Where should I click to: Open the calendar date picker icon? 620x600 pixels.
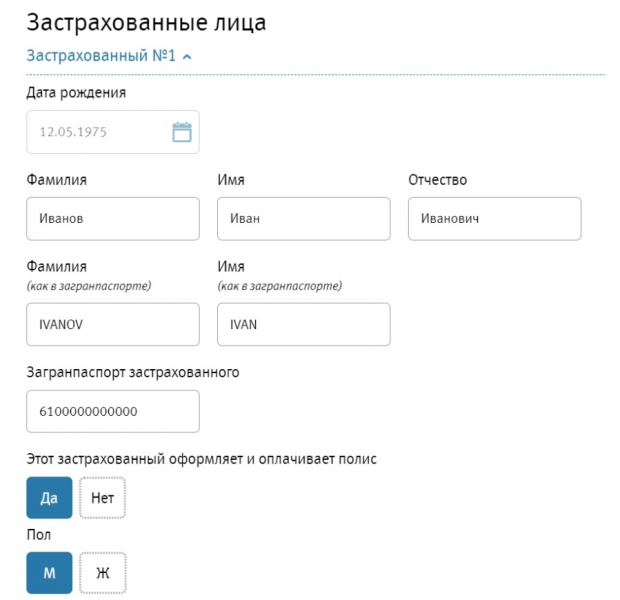pyautogui.click(x=181, y=132)
